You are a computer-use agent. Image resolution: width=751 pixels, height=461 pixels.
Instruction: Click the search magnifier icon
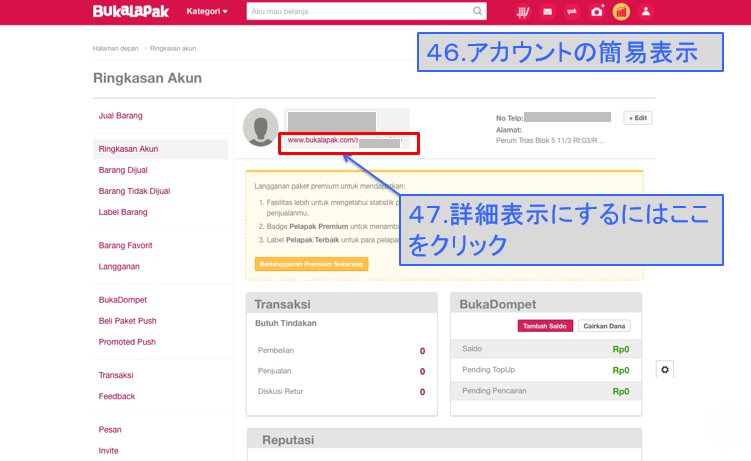478,11
